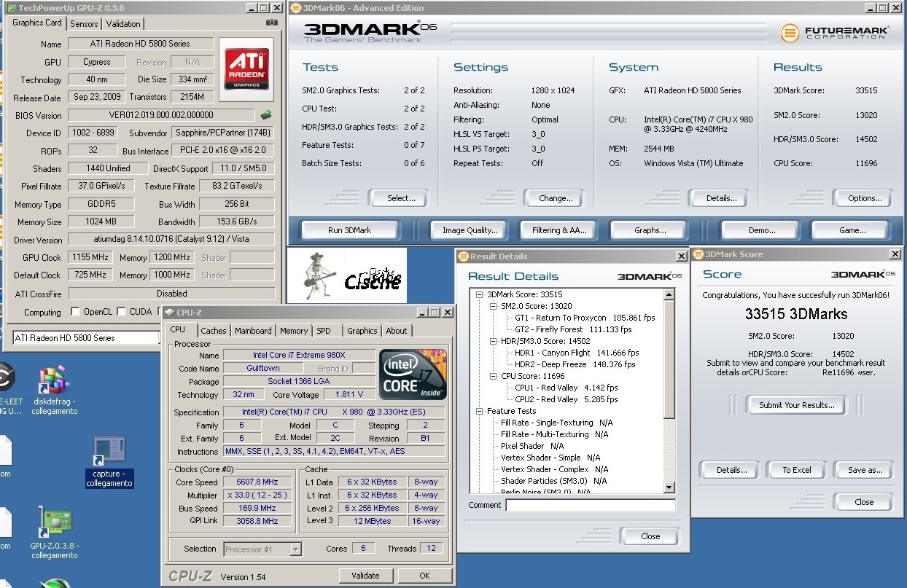Click the Close text button in Result Details
This screenshot has width=907, height=588.
pyautogui.click(x=650, y=536)
